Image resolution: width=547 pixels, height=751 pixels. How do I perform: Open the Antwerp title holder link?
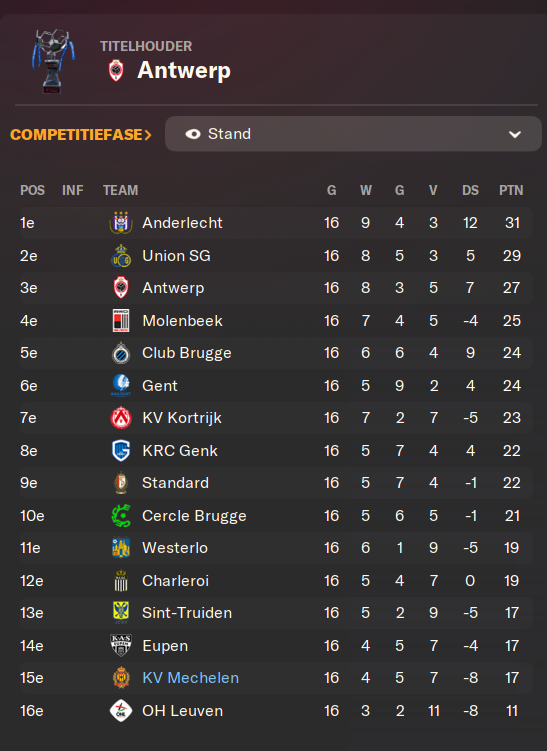tap(184, 71)
